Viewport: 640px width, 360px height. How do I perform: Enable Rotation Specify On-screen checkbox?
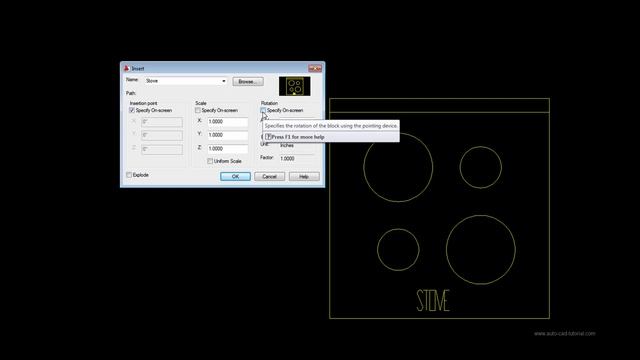point(263,110)
